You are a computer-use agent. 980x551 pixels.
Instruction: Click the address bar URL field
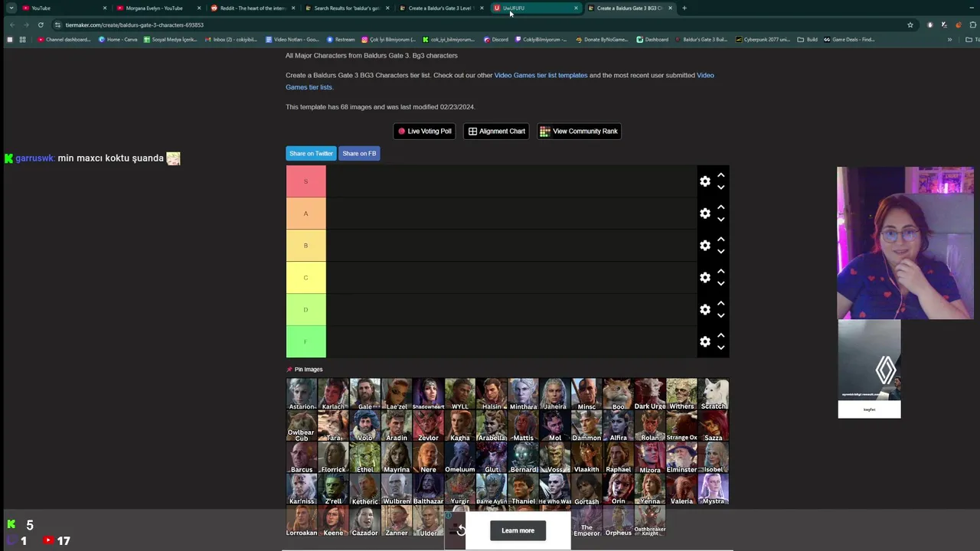[x=475, y=24]
